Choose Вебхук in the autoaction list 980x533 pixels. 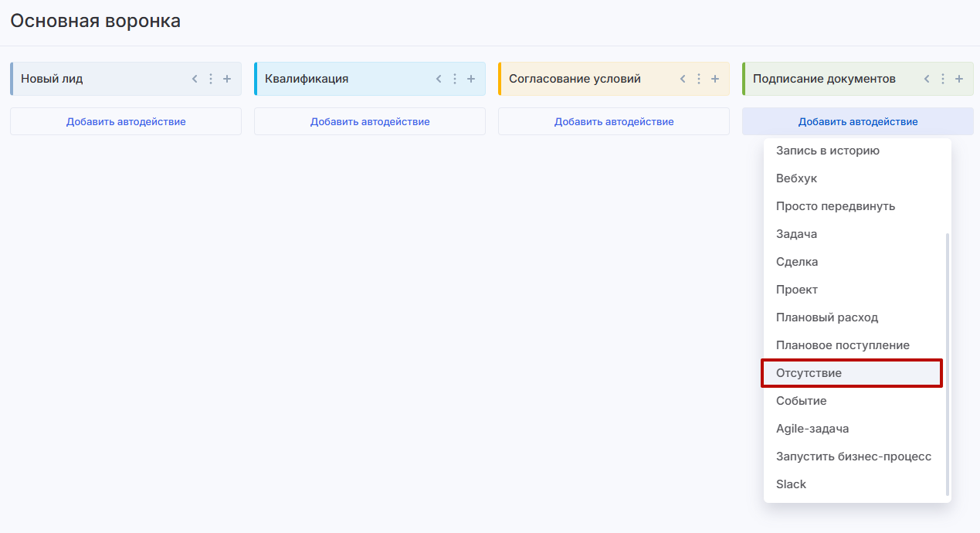coord(796,178)
